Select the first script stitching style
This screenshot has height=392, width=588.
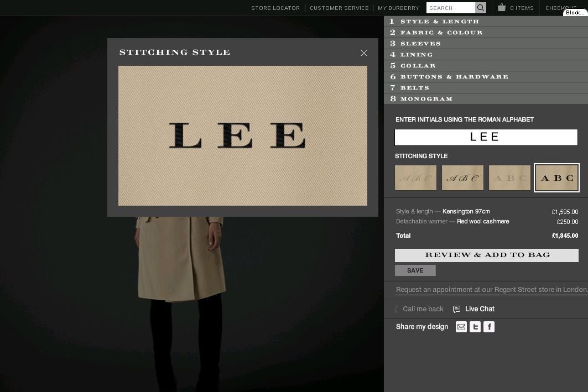coord(415,178)
